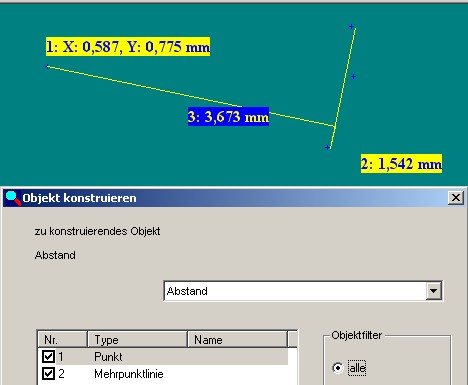468x385 pixels.
Task: Uncheck the checkbox for row 1 Punkt
Action: click(x=48, y=356)
